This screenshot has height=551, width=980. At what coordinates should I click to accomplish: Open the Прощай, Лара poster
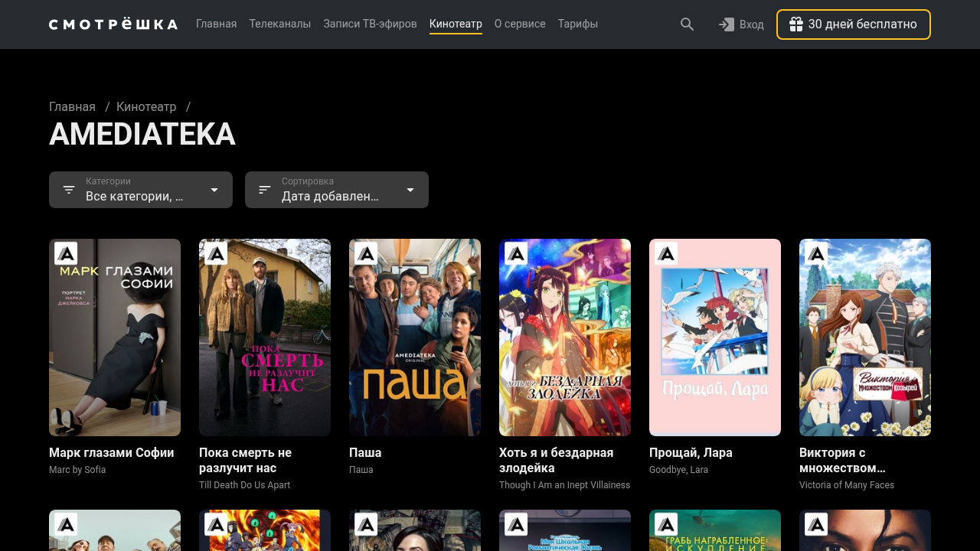pyautogui.click(x=715, y=337)
